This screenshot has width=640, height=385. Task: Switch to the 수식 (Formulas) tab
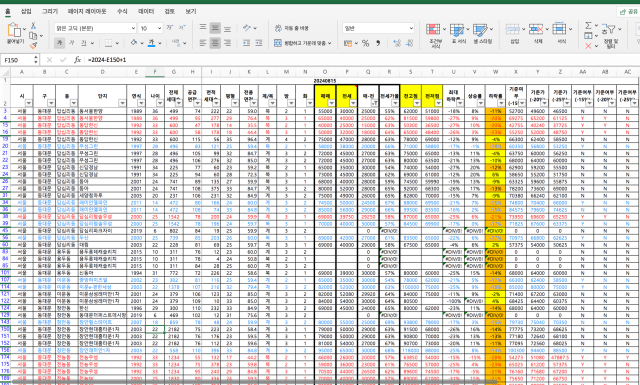click(122, 11)
